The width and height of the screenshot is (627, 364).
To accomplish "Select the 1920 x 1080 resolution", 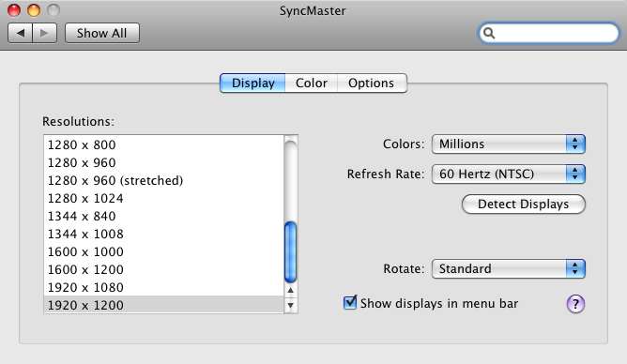I will tap(163, 287).
